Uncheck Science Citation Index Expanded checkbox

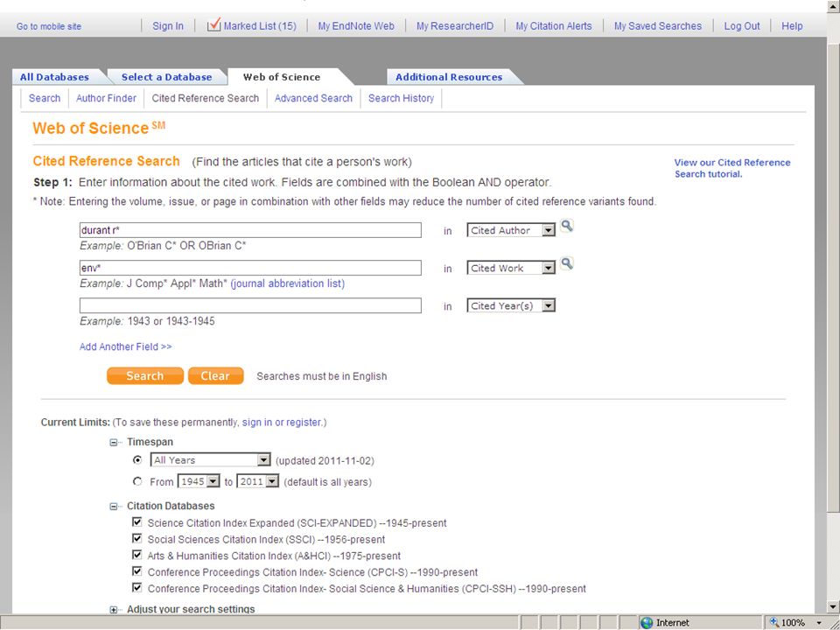coord(137,521)
